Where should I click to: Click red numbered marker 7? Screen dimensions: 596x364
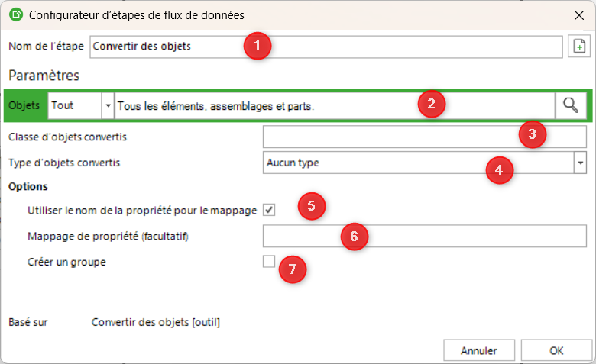coord(293,269)
